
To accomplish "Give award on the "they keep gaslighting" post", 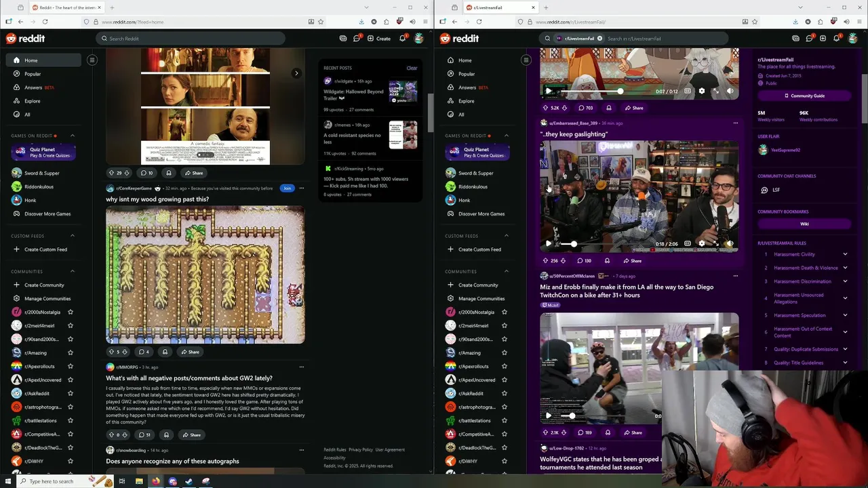I will pos(607,260).
